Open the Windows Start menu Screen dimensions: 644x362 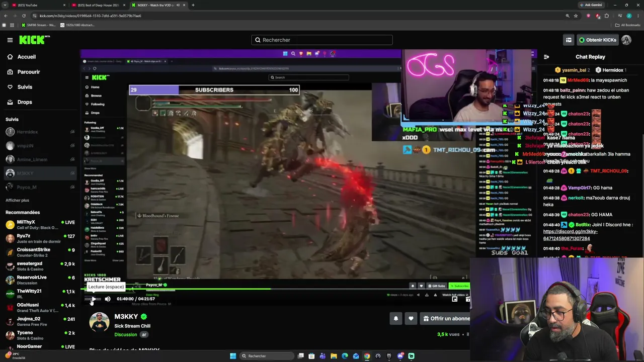(x=233, y=356)
